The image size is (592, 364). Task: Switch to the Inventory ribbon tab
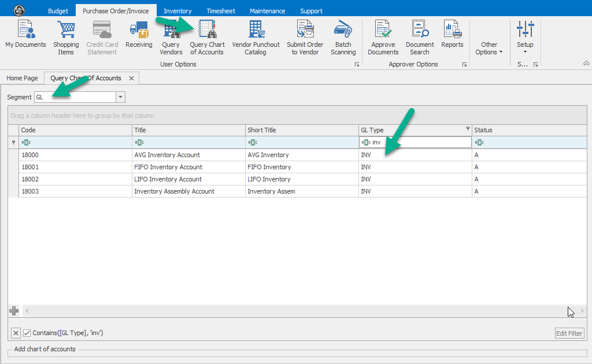coord(177,11)
